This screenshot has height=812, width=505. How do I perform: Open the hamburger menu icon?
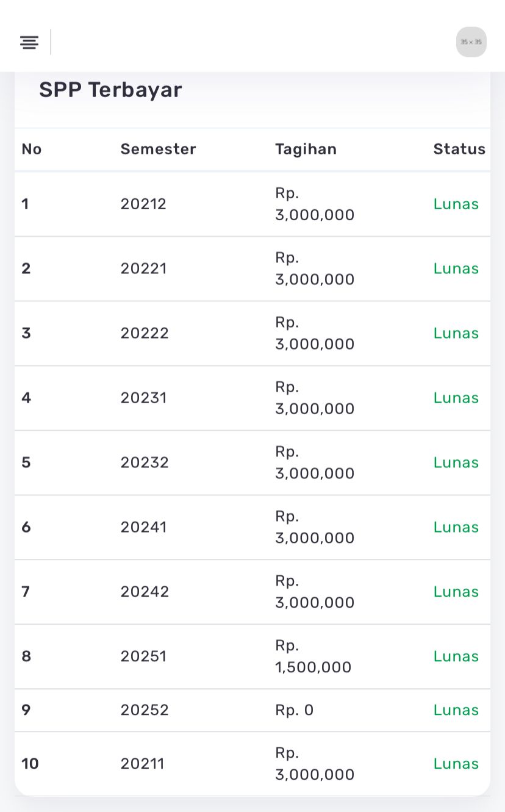(x=29, y=42)
